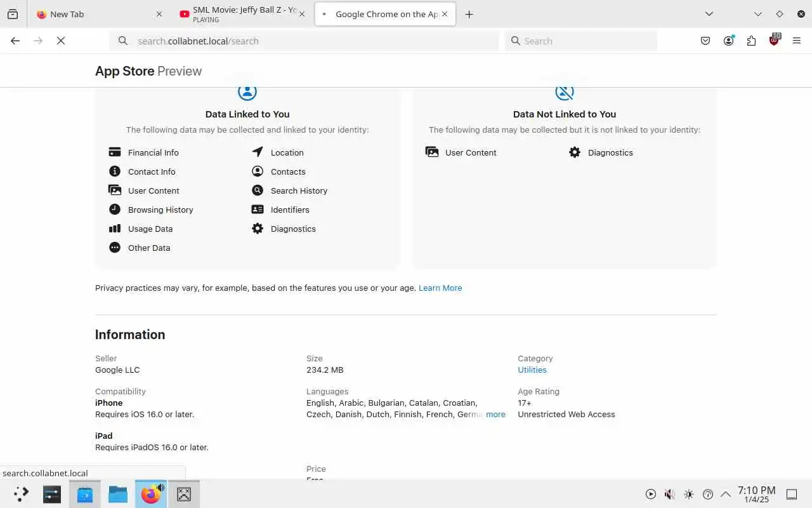Open the Extensions puzzle icon
Viewport: 812px width, 508px height.
pos(751,41)
